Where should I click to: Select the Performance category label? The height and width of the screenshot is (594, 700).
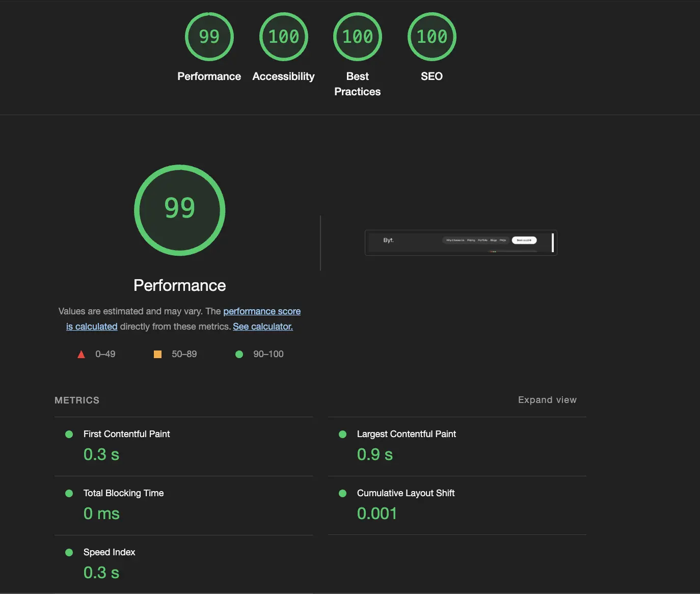pyautogui.click(x=209, y=76)
